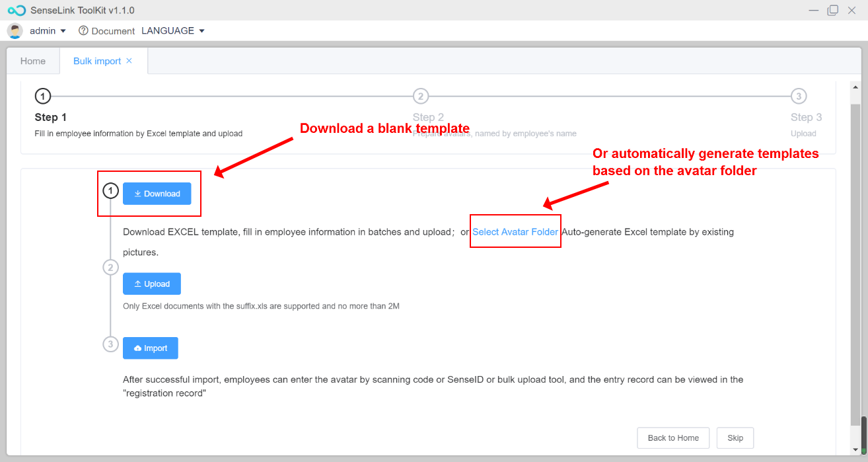Select the Bulk import tab
Image resolution: width=868 pixels, height=462 pixels.
click(x=96, y=61)
